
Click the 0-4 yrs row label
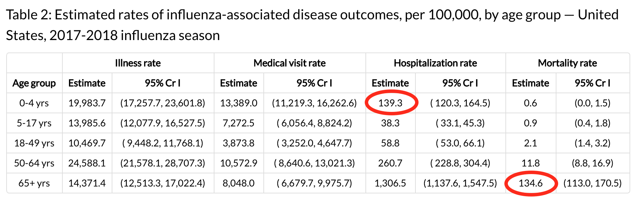(34, 103)
